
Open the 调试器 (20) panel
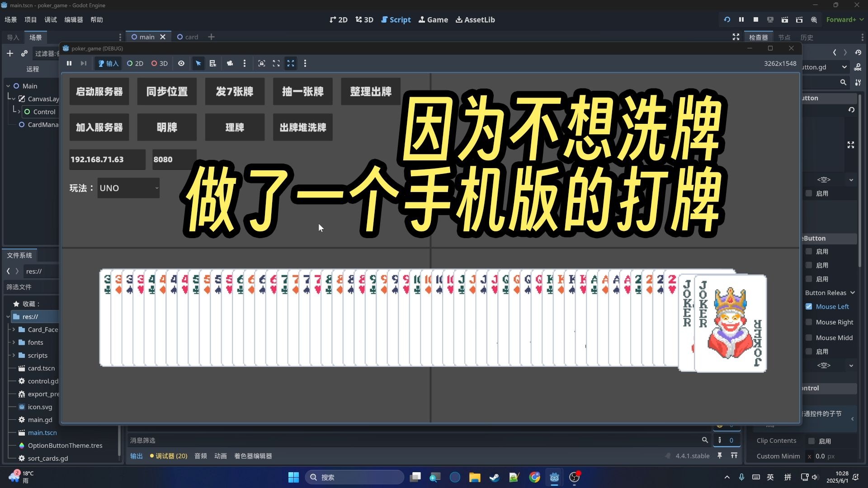[x=168, y=456]
